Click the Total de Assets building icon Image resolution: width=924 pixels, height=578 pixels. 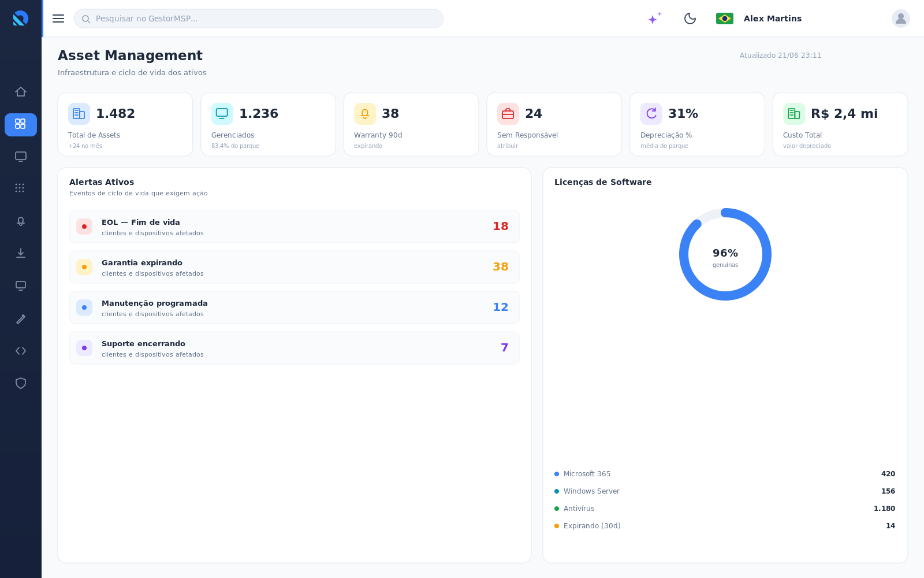[79, 114]
